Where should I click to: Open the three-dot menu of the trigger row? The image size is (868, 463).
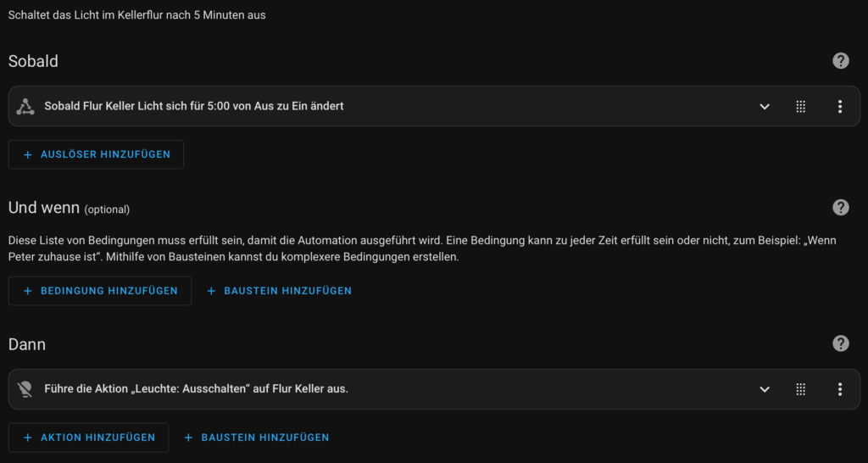840,106
